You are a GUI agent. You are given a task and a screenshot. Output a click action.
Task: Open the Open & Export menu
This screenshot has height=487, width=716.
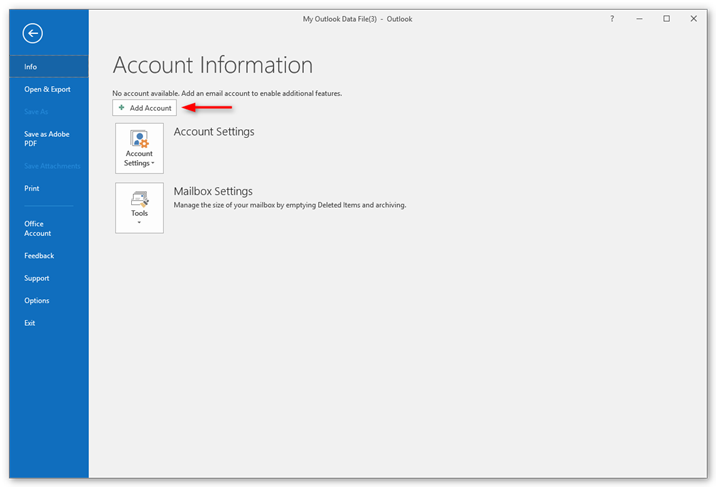(x=49, y=89)
